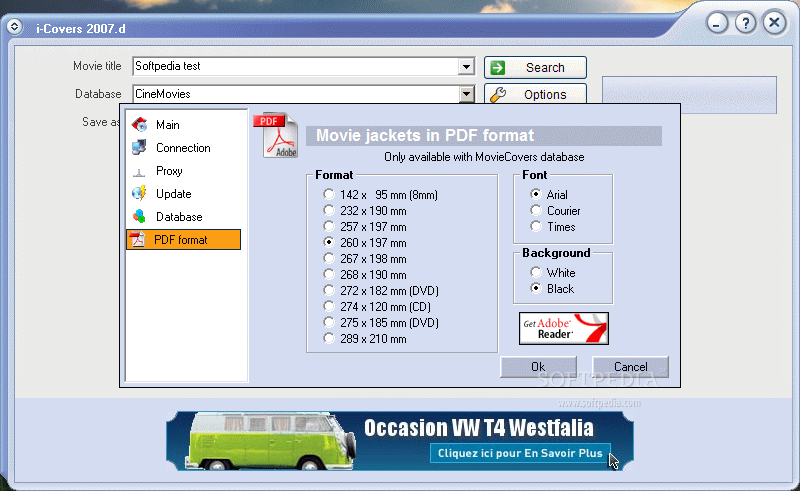
Task: Select format 267 x 198 mm
Action: click(365, 259)
